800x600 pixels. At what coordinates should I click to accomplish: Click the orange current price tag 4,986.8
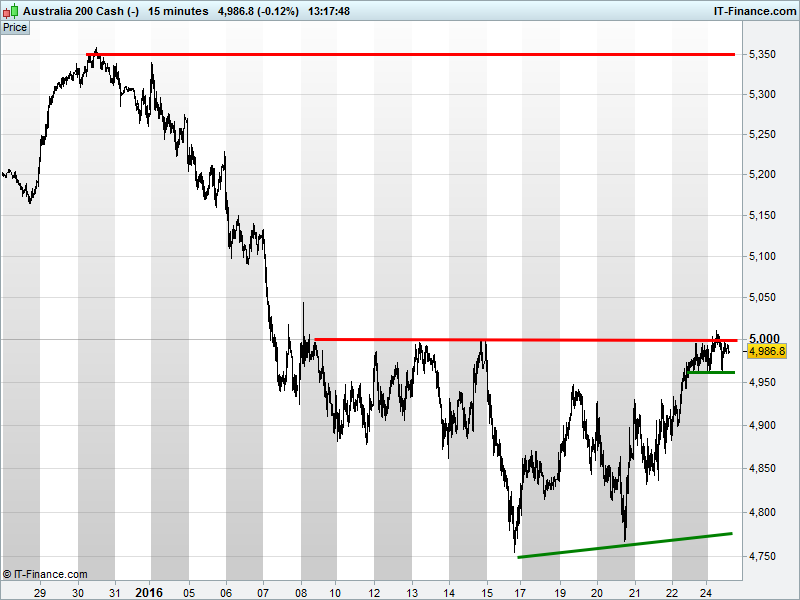767,351
